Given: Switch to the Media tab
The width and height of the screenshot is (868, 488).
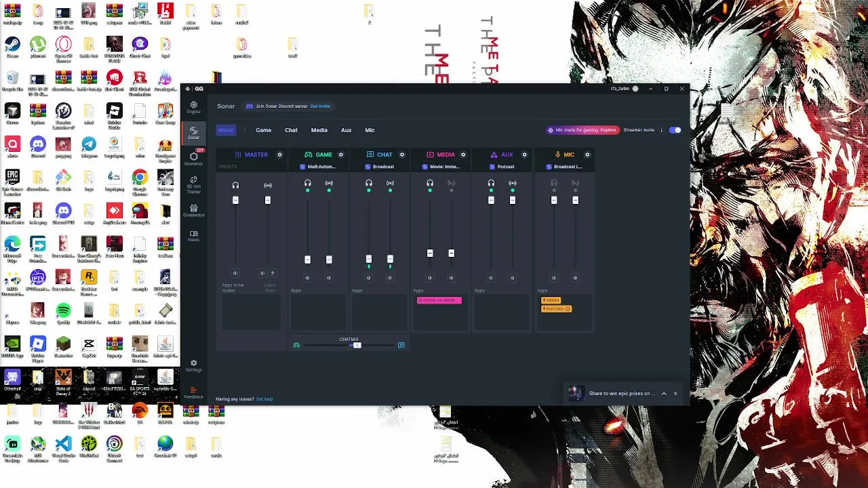Looking at the screenshot, I should [319, 130].
